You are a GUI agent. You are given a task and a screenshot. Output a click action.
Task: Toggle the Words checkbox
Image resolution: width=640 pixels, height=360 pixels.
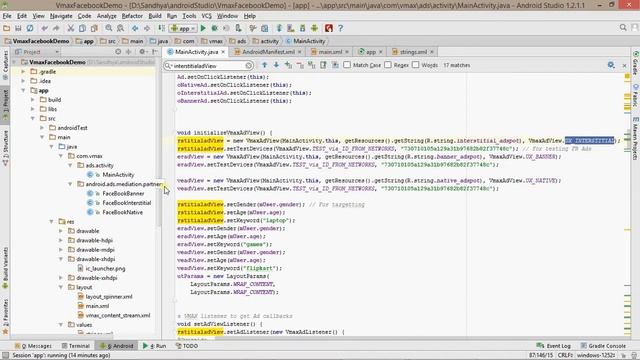coord(416,65)
